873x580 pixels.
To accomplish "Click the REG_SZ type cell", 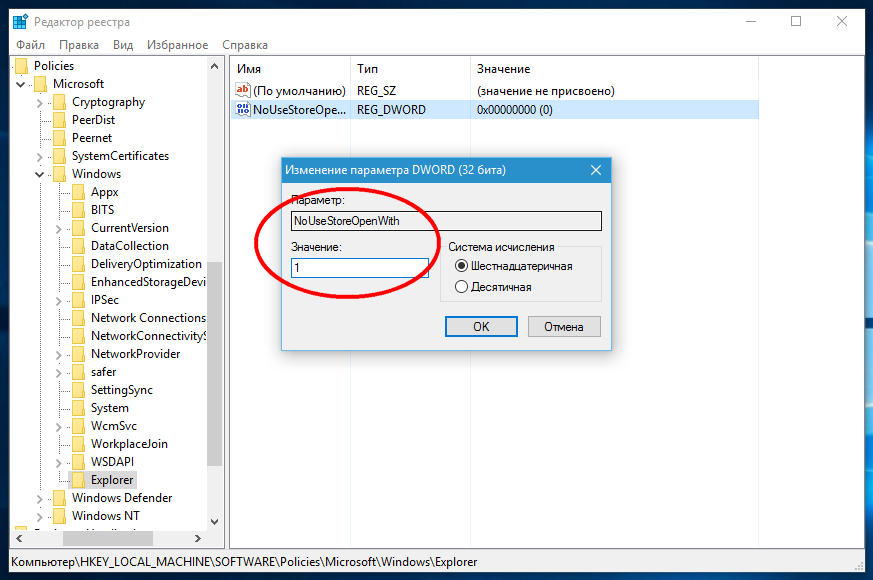I will [376, 91].
